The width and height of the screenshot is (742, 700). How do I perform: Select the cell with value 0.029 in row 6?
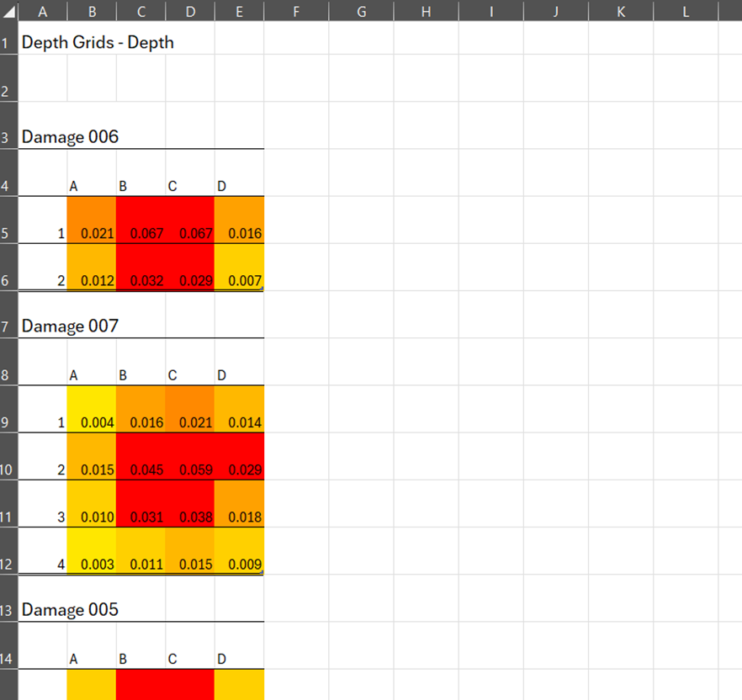[190, 268]
